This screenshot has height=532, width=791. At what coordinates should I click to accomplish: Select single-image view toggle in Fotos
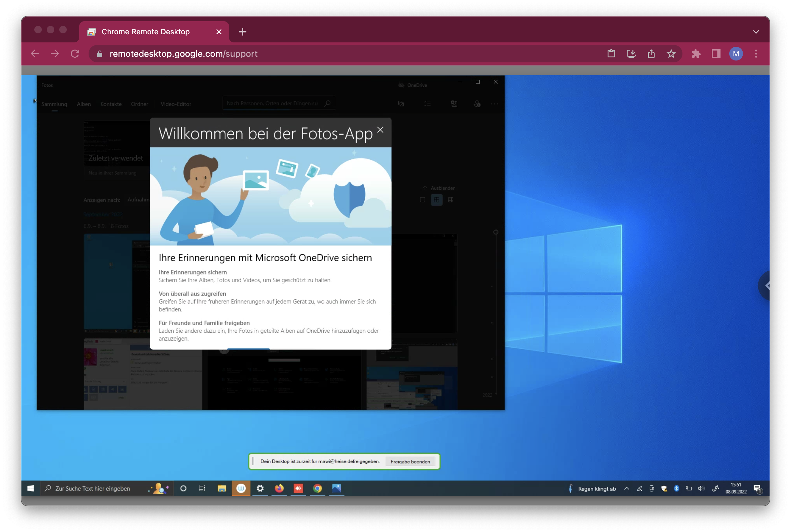click(422, 200)
